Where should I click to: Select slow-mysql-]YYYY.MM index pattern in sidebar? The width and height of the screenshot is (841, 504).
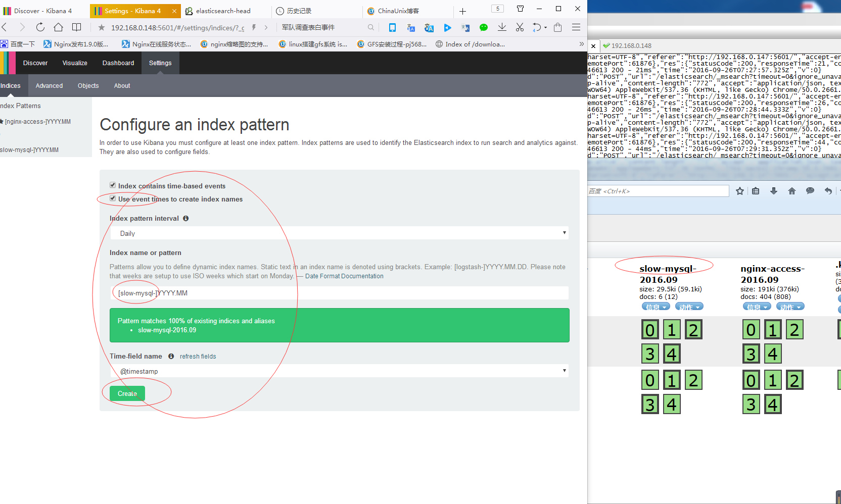[29, 150]
